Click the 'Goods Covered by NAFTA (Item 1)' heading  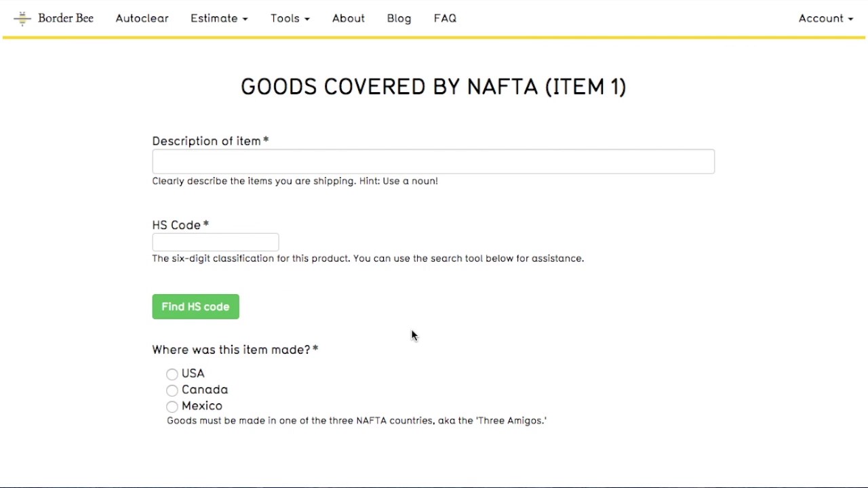click(x=433, y=87)
